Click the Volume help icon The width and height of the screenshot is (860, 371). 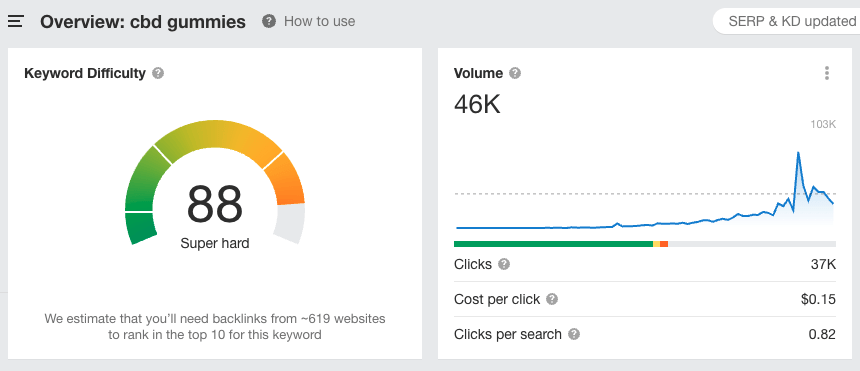(514, 73)
